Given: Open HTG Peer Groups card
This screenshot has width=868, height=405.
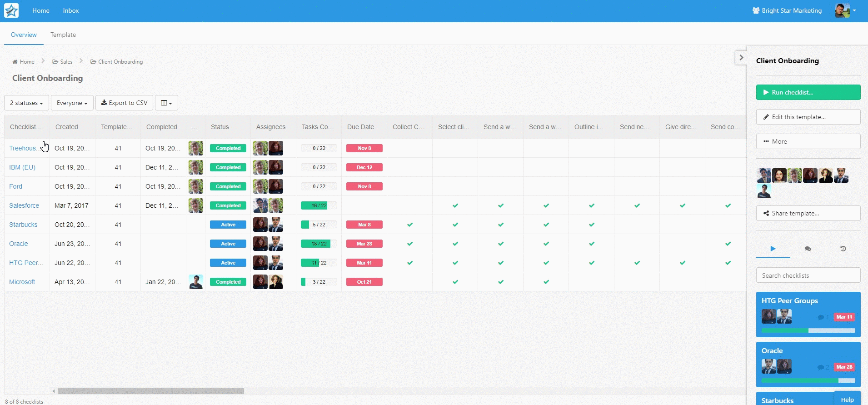Looking at the screenshot, I should tap(808, 315).
